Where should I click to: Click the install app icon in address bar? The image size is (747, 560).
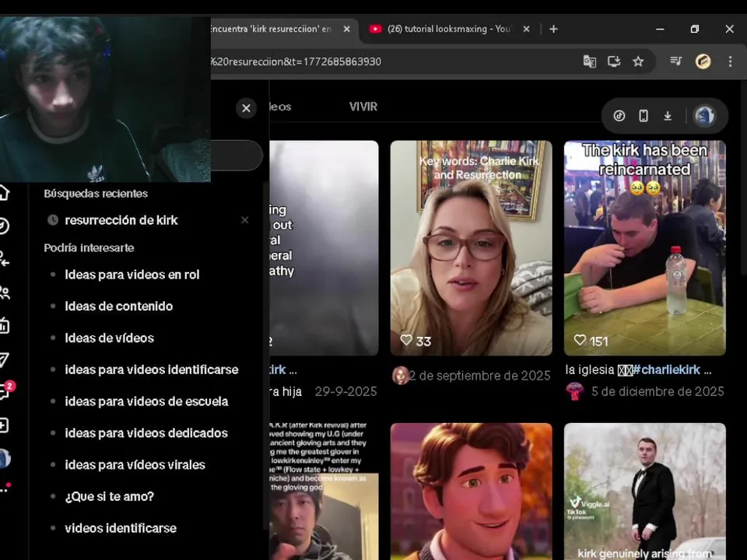614,61
